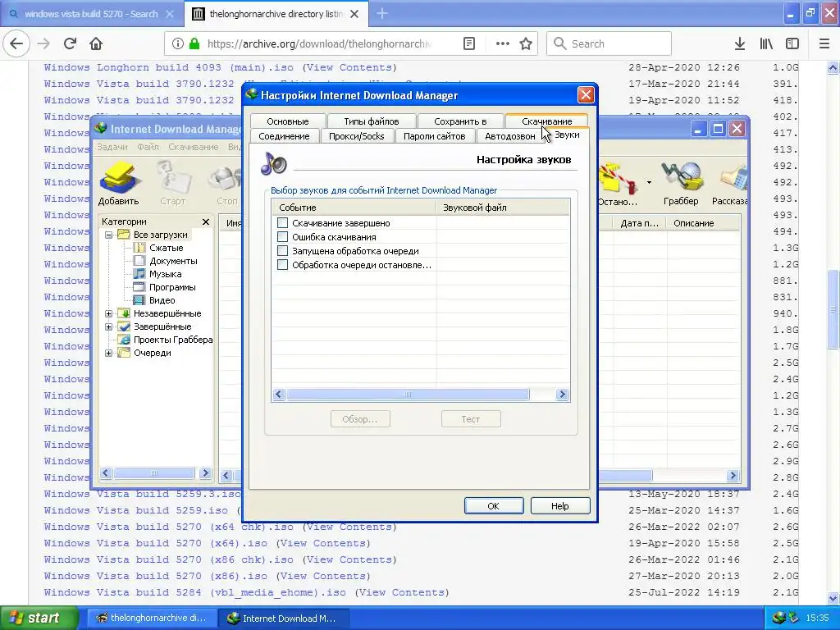This screenshot has height=630, width=840.
Task: Go back with the Firefox back arrow
Action: click(16, 43)
